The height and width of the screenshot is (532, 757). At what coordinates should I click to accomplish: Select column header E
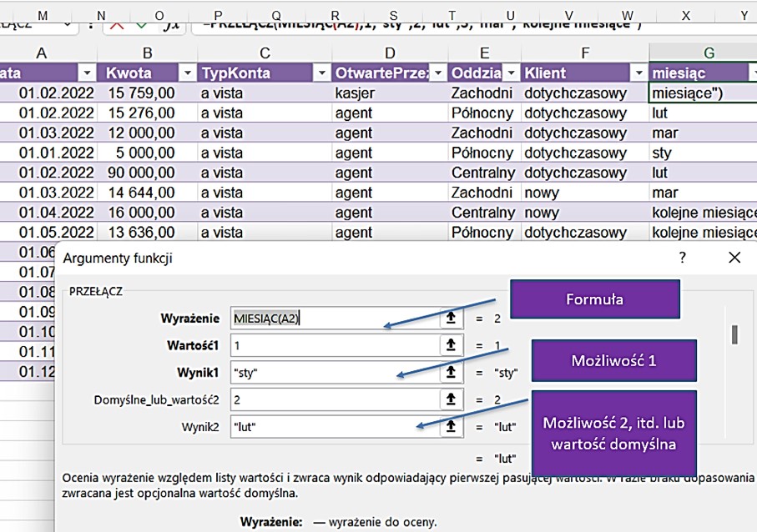click(x=484, y=53)
